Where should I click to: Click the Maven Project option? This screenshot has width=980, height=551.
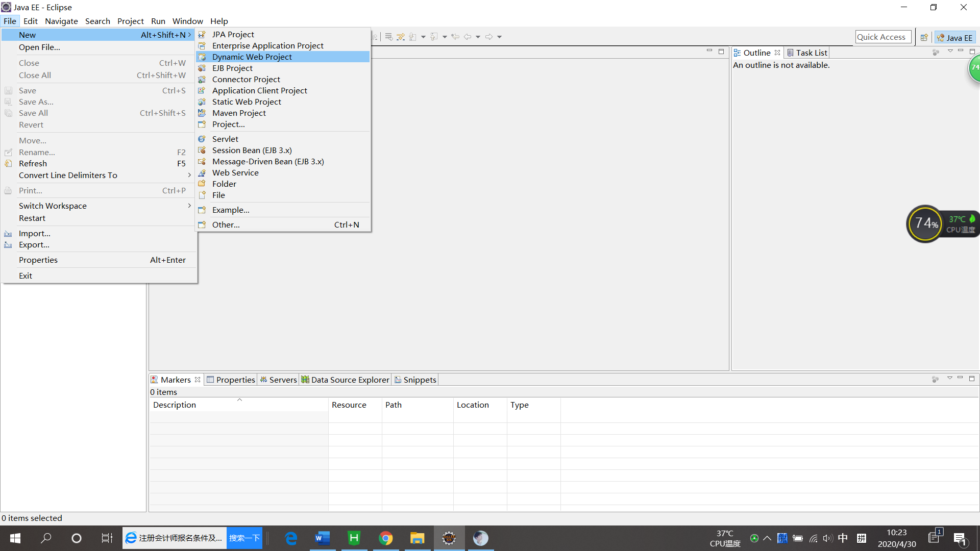tap(238, 112)
